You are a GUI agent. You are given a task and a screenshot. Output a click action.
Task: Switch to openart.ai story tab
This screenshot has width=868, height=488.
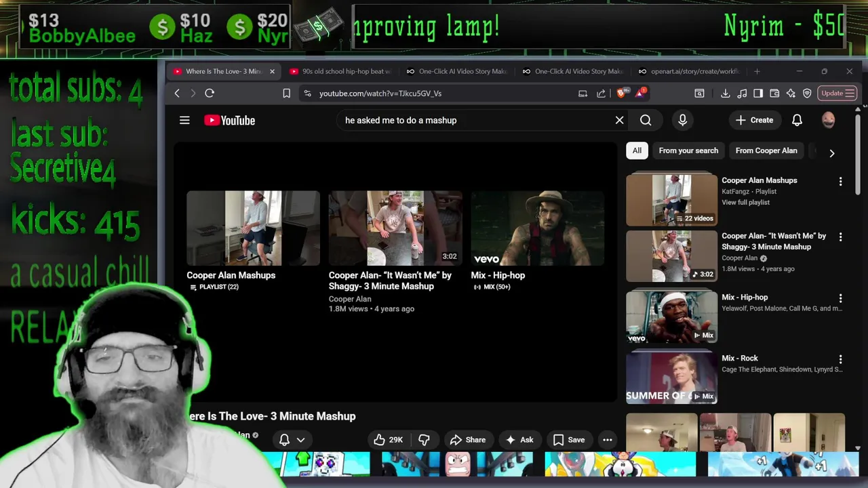point(688,71)
